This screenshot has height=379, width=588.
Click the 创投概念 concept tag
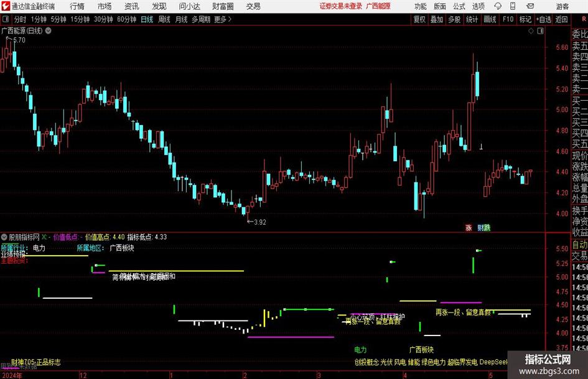click(366, 362)
